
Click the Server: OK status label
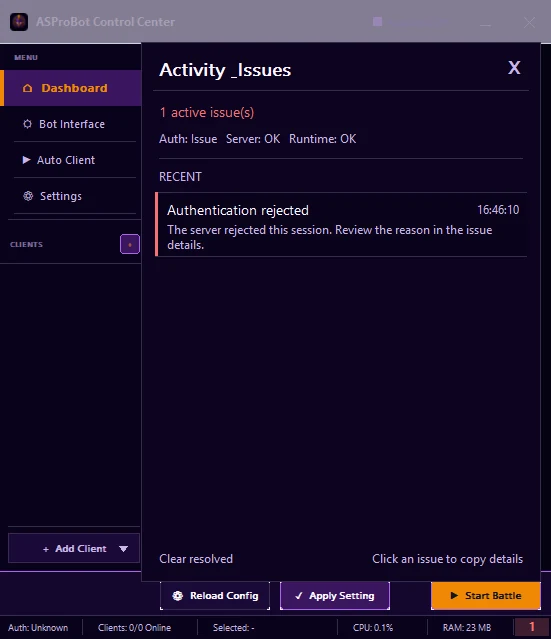[253, 139]
